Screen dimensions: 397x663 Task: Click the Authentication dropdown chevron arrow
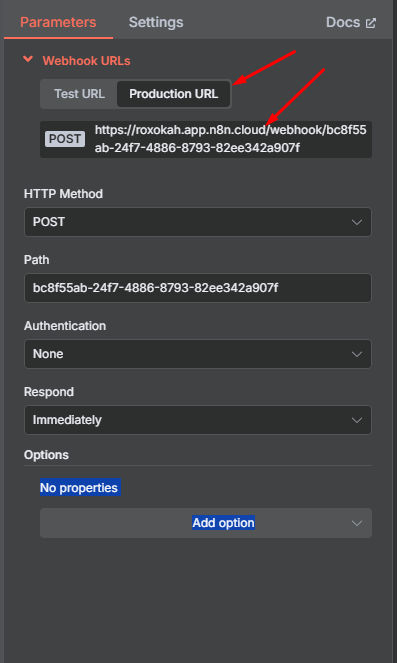coord(357,354)
